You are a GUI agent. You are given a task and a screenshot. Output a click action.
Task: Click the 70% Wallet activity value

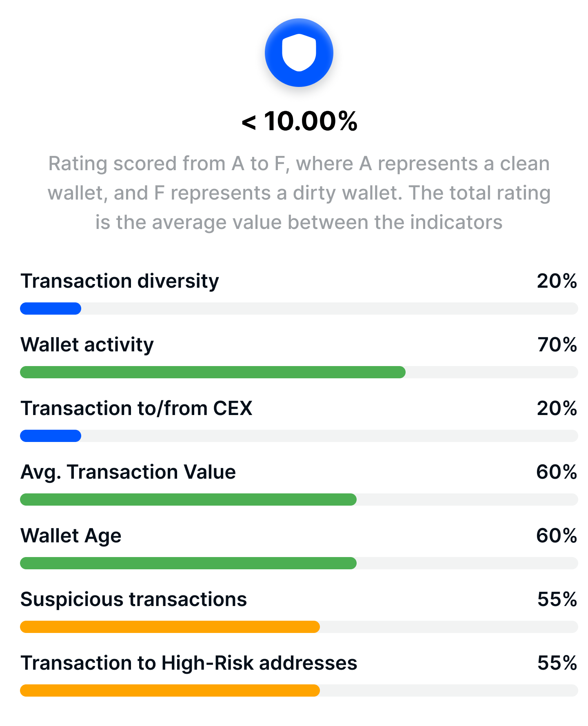point(557,345)
